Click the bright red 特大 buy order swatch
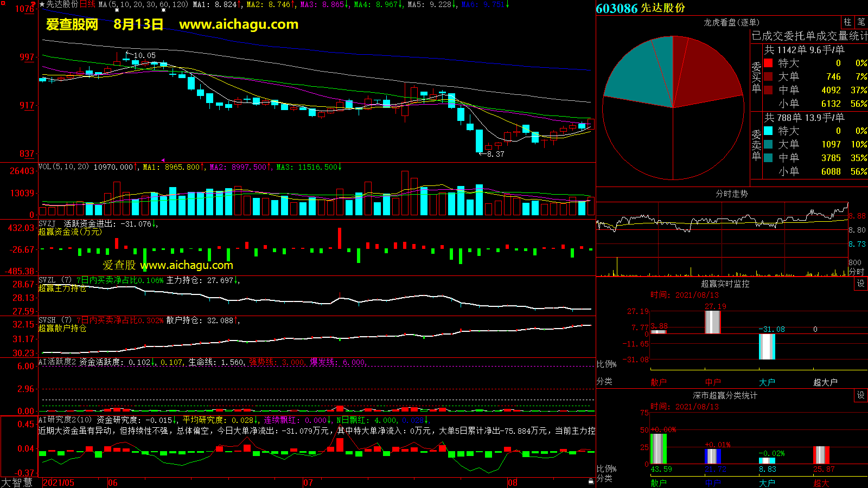868x488 pixels. coord(768,63)
